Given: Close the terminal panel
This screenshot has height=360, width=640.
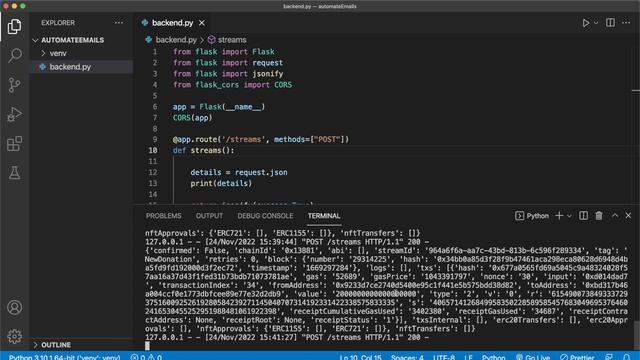Looking at the screenshot, I should 628,216.
